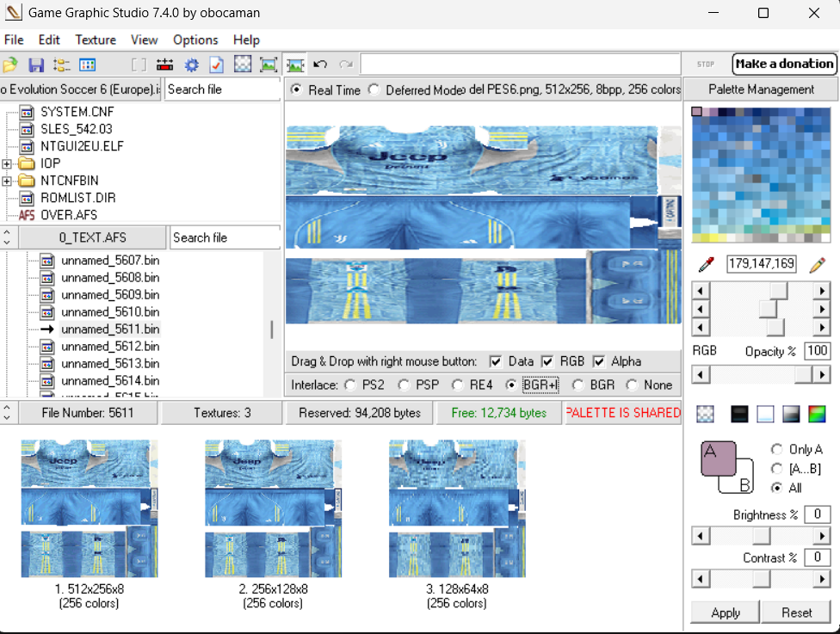Image resolution: width=840 pixels, height=634 pixels.
Task: Open the Edit menu
Action: point(49,40)
